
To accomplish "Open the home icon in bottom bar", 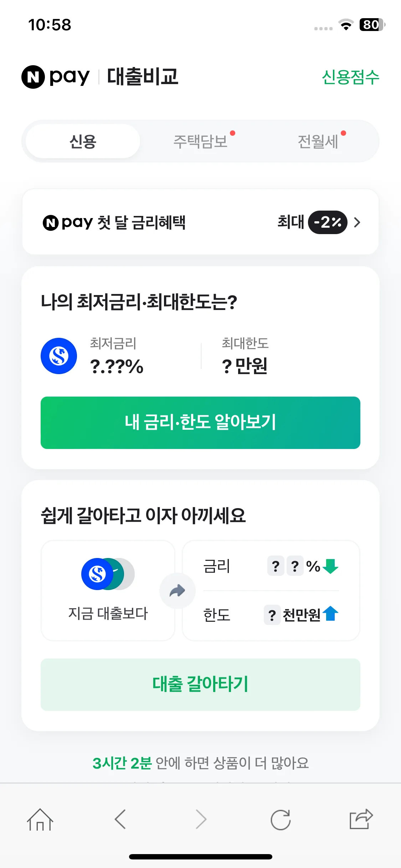I will (40, 820).
